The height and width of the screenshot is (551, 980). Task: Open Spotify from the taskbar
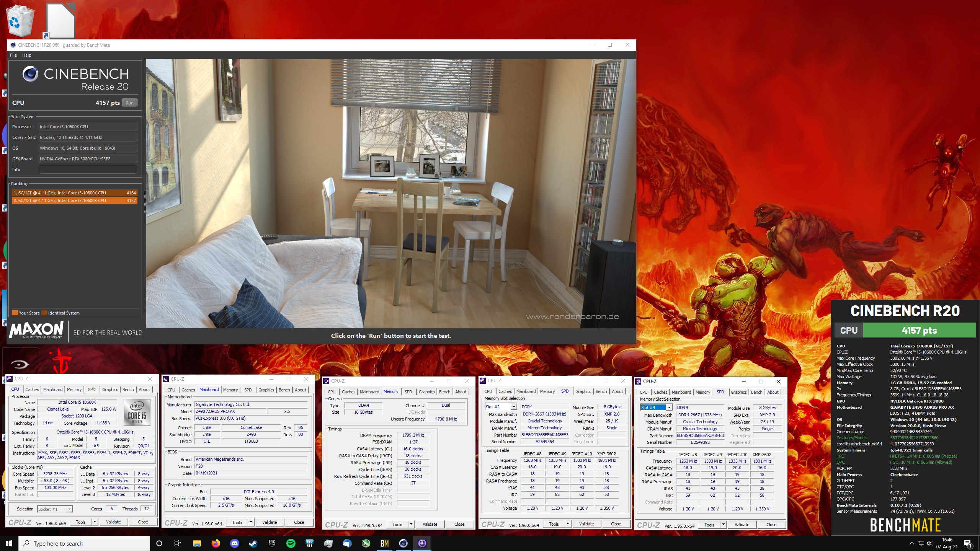pyautogui.click(x=291, y=543)
